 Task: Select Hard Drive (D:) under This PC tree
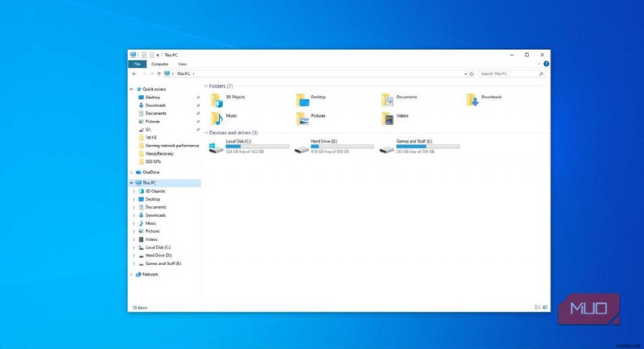(x=158, y=256)
